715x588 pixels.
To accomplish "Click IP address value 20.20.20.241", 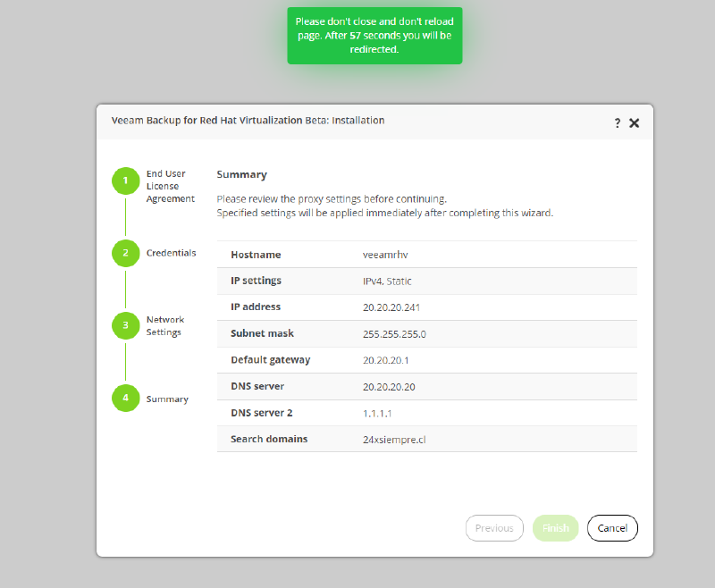I will click(391, 307).
